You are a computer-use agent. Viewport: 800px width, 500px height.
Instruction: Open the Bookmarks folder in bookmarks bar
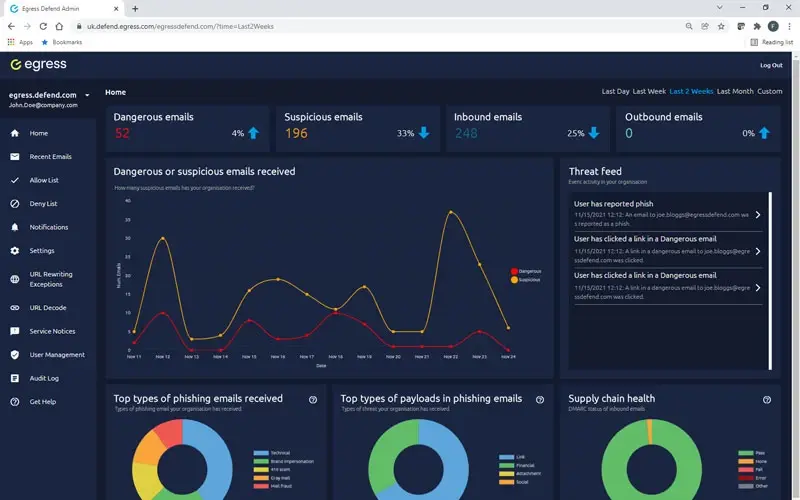tap(62, 42)
